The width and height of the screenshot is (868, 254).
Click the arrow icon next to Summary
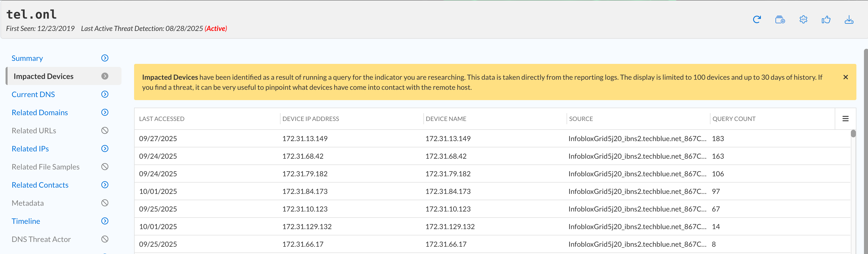105,58
